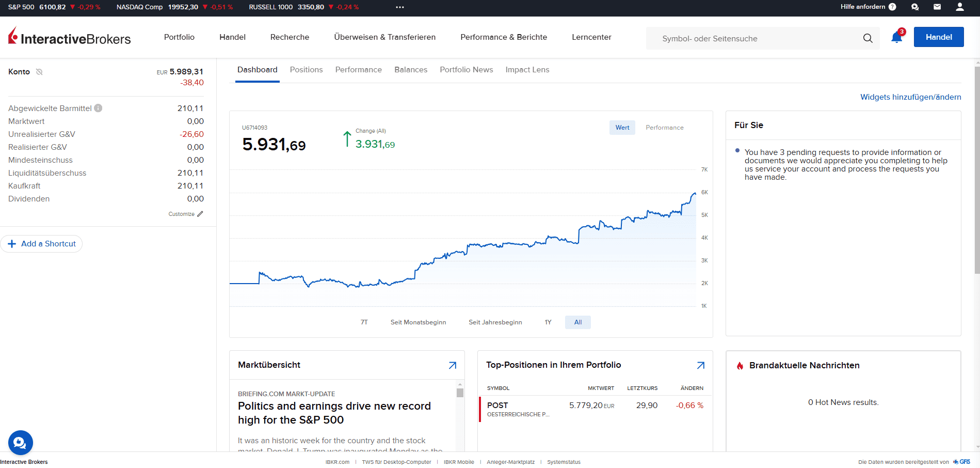980x468 pixels.
Task: Open the user profile icon
Action: coord(960,7)
